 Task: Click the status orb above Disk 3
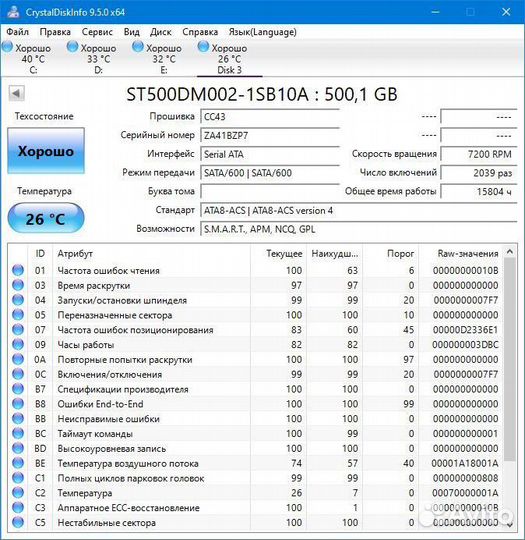tap(203, 46)
